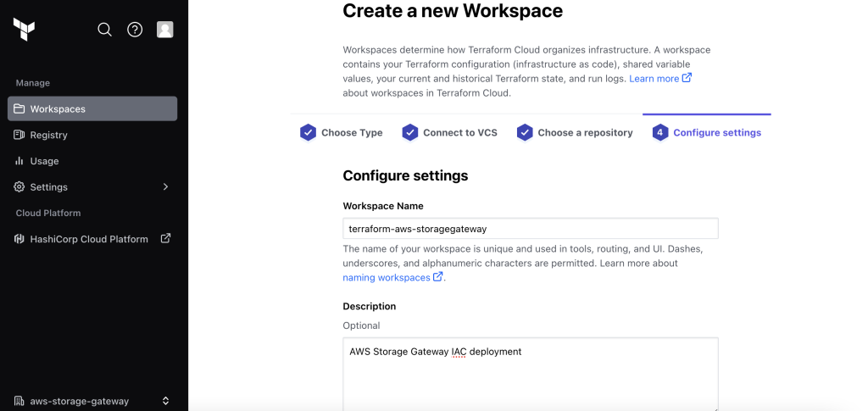Click the Create a new Workspace title
This screenshot has width=868, height=411.
(x=453, y=10)
